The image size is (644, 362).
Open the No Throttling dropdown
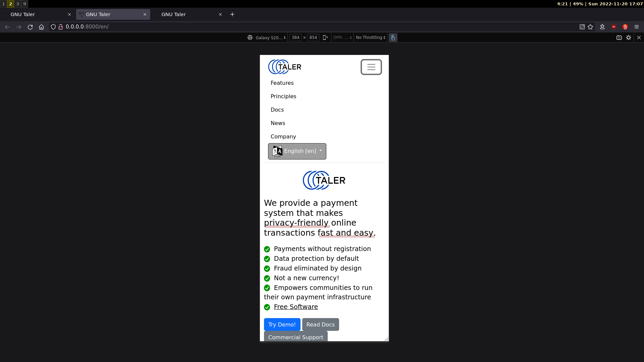coord(370,38)
